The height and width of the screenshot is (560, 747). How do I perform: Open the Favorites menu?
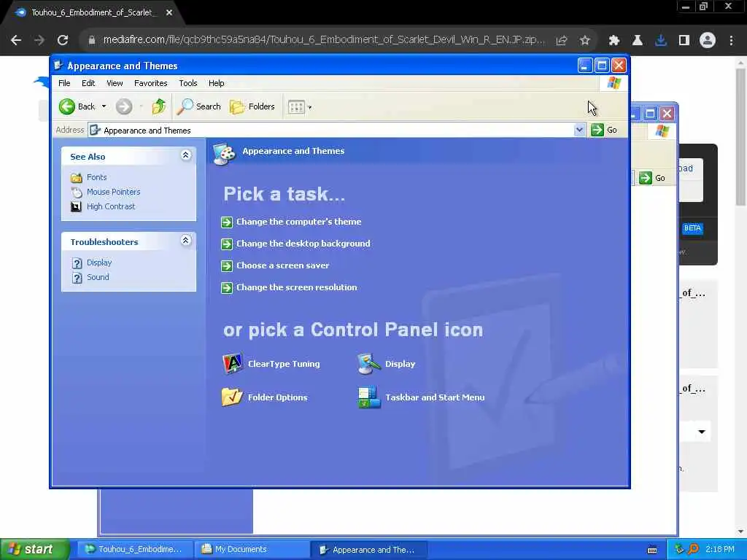pyautogui.click(x=150, y=83)
